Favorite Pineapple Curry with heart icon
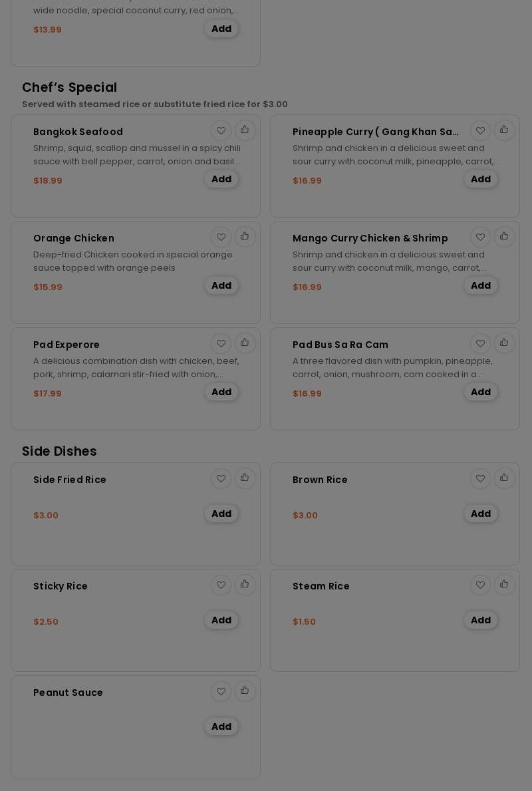532x791 pixels. pos(481,130)
